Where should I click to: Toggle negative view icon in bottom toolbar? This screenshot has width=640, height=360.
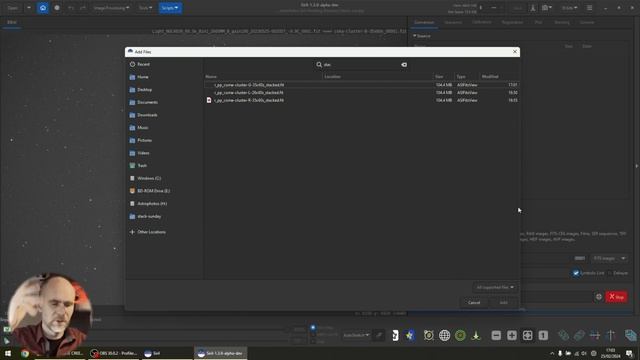pyautogui.click(x=395, y=335)
